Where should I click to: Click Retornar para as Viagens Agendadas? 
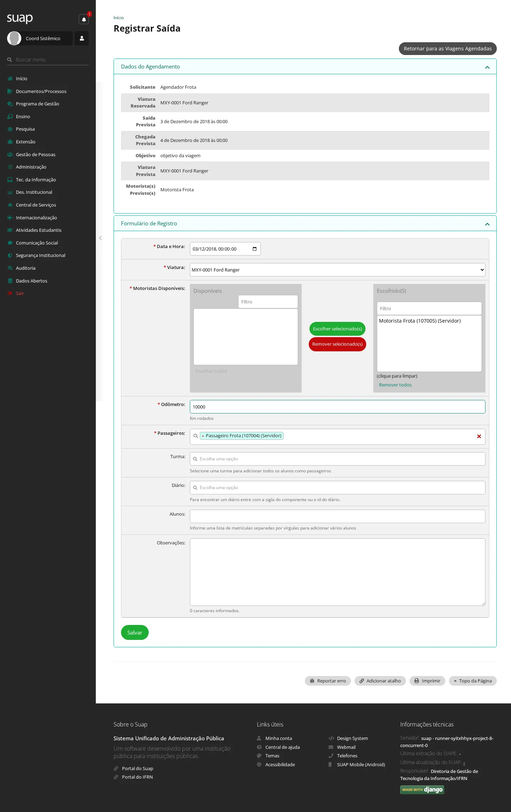448,49
